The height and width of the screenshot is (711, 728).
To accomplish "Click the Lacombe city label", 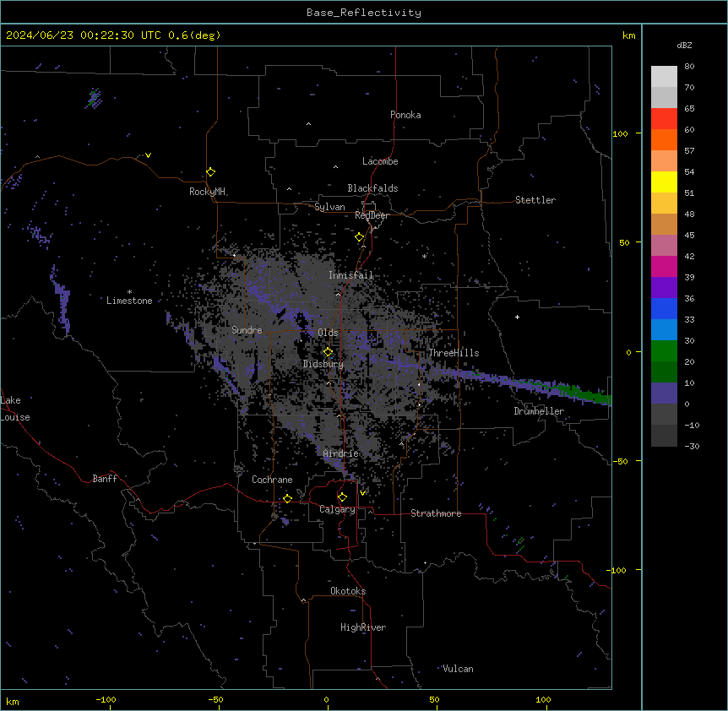I will click(x=380, y=161).
